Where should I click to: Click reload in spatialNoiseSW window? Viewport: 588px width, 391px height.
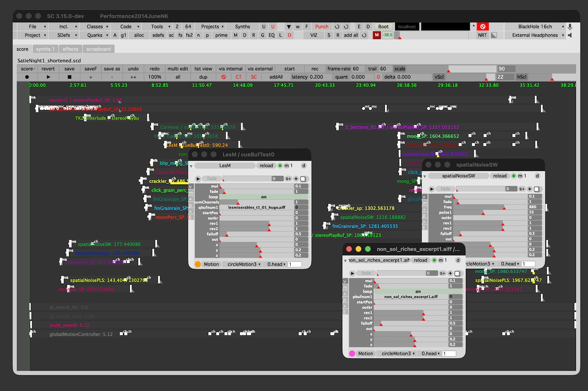[x=500, y=176]
